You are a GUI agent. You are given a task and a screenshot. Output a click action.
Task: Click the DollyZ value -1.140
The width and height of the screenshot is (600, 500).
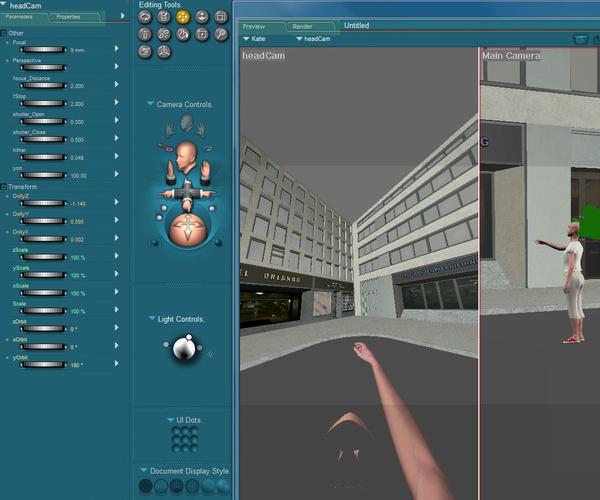(x=78, y=204)
